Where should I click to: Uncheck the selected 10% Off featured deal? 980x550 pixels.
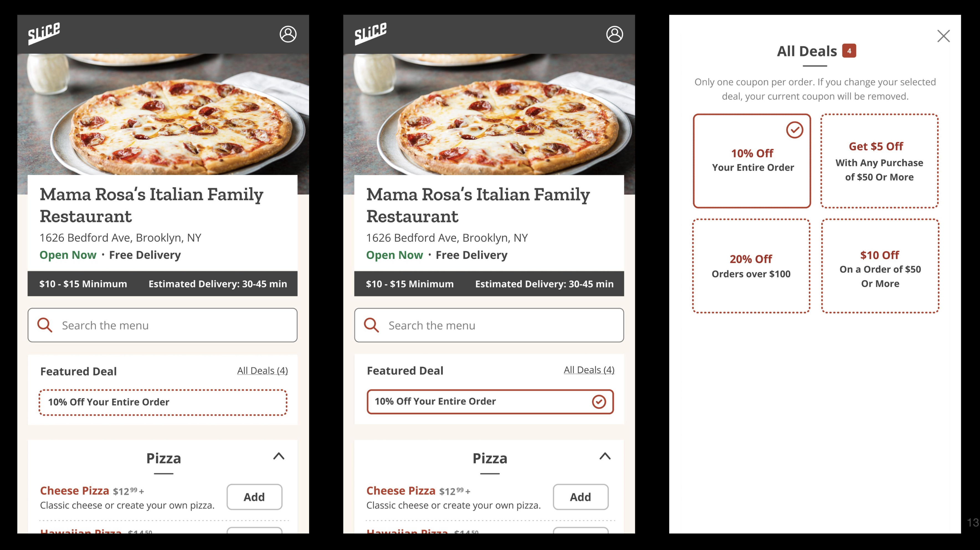598,402
